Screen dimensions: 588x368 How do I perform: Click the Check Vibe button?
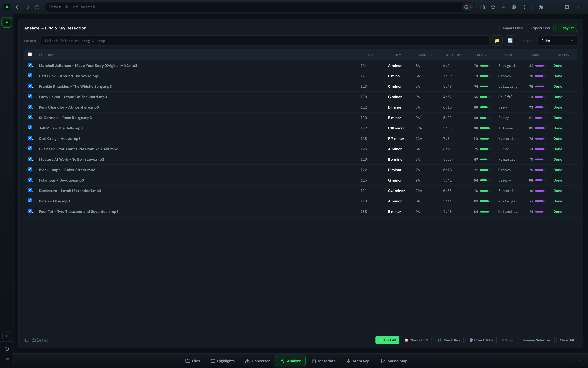click(x=481, y=340)
